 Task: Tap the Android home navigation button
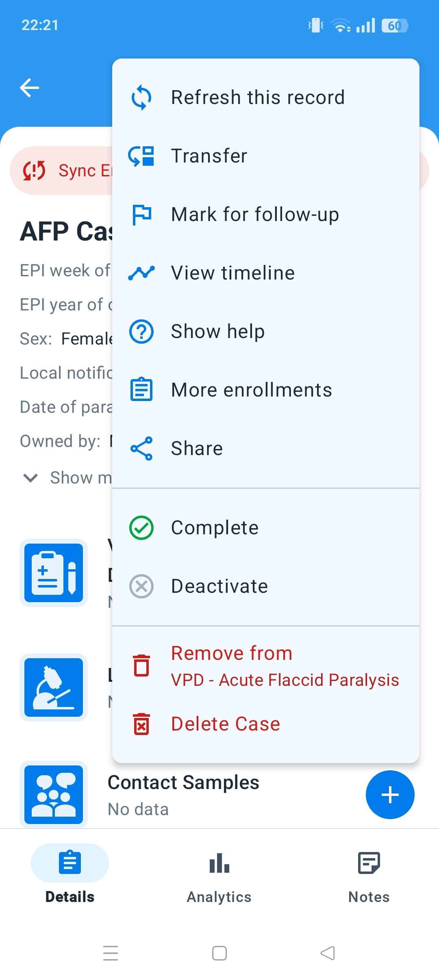(x=219, y=953)
